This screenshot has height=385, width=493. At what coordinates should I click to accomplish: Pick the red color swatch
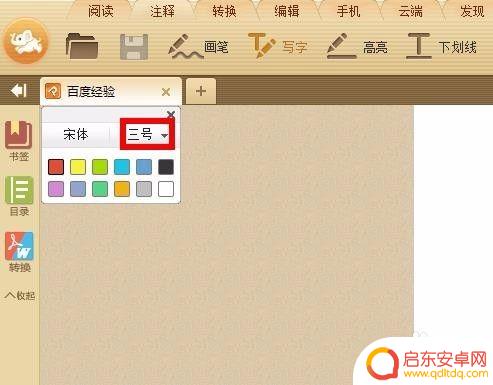click(56, 167)
